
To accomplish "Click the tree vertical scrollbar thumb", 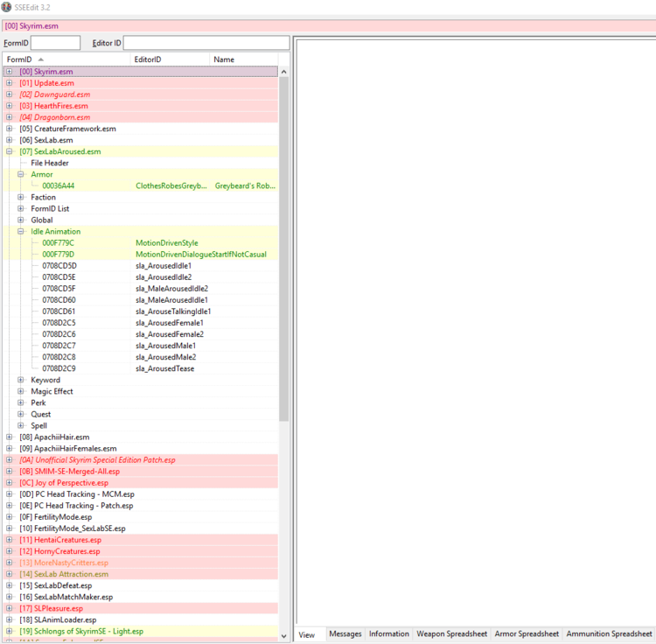I will (x=283, y=249).
